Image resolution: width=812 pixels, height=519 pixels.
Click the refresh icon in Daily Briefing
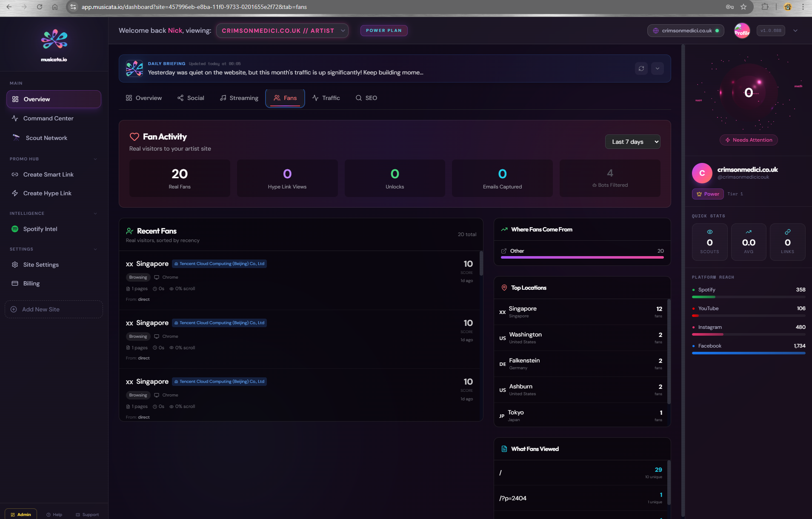(641, 68)
